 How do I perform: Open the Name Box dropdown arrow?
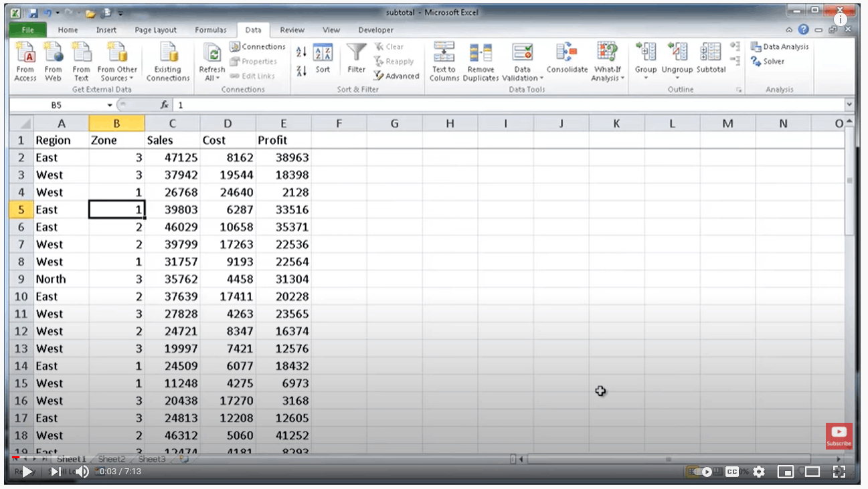coord(110,105)
